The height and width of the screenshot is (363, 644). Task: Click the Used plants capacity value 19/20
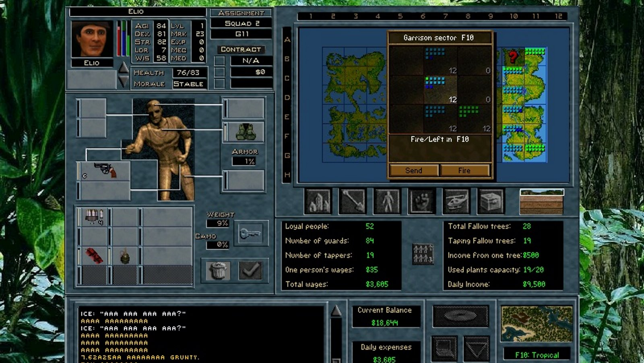(x=534, y=270)
